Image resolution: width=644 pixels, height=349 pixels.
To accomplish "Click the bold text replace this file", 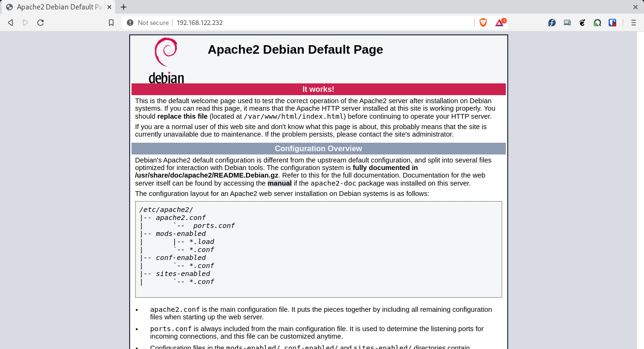I will (182, 116).
